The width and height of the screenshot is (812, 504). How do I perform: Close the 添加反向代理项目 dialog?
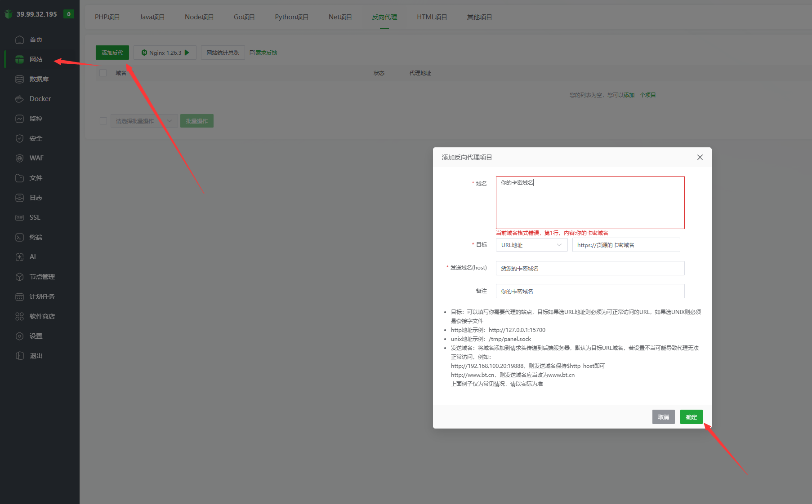click(700, 157)
